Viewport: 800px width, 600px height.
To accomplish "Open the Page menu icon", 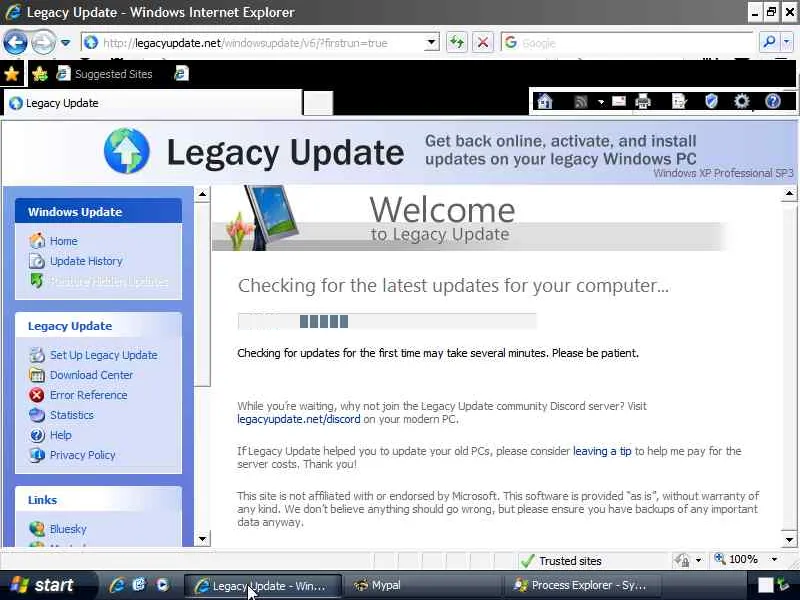I will (680, 102).
